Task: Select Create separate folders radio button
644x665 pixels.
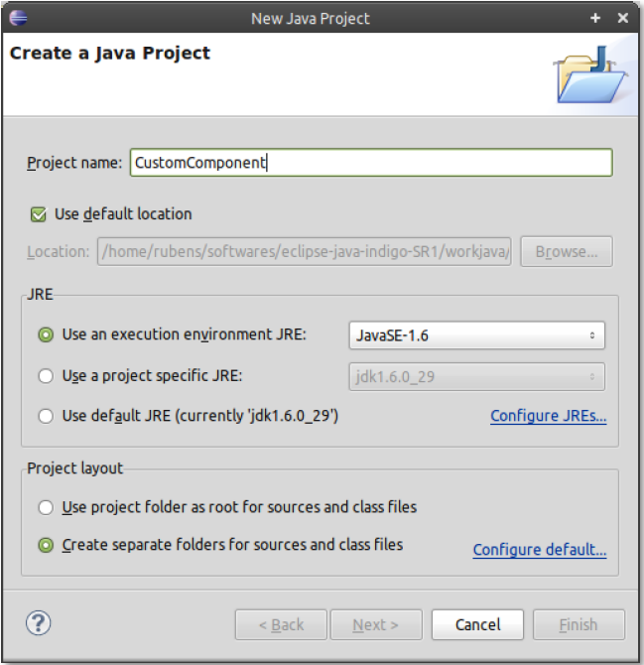Action: pos(46,545)
